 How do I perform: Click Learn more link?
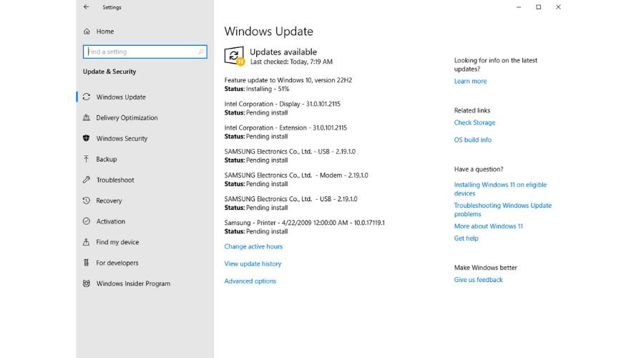pos(470,82)
